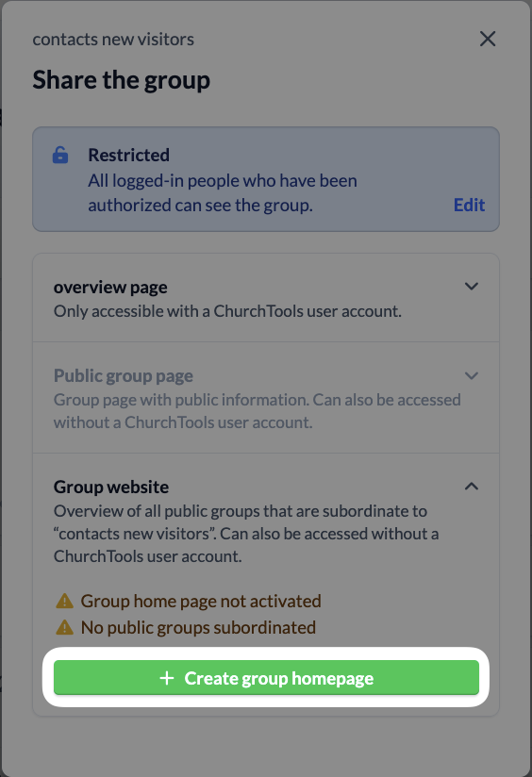Create group homepage with the green button
Image resolution: width=532 pixels, height=777 pixels.
point(266,677)
